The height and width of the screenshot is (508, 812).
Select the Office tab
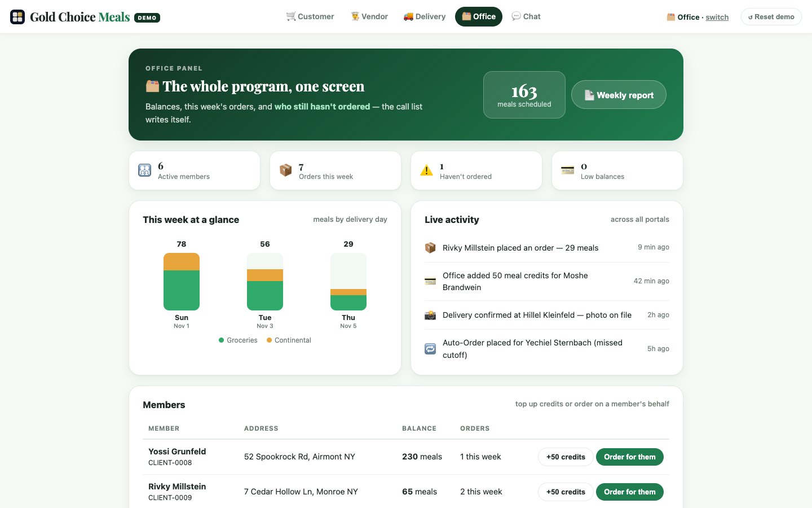[479, 17]
